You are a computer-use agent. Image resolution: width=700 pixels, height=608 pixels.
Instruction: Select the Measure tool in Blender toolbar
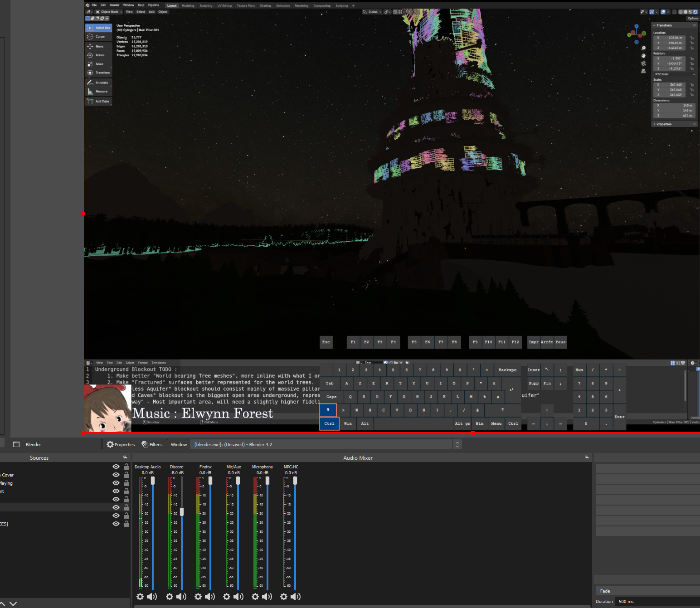coord(98,92)
